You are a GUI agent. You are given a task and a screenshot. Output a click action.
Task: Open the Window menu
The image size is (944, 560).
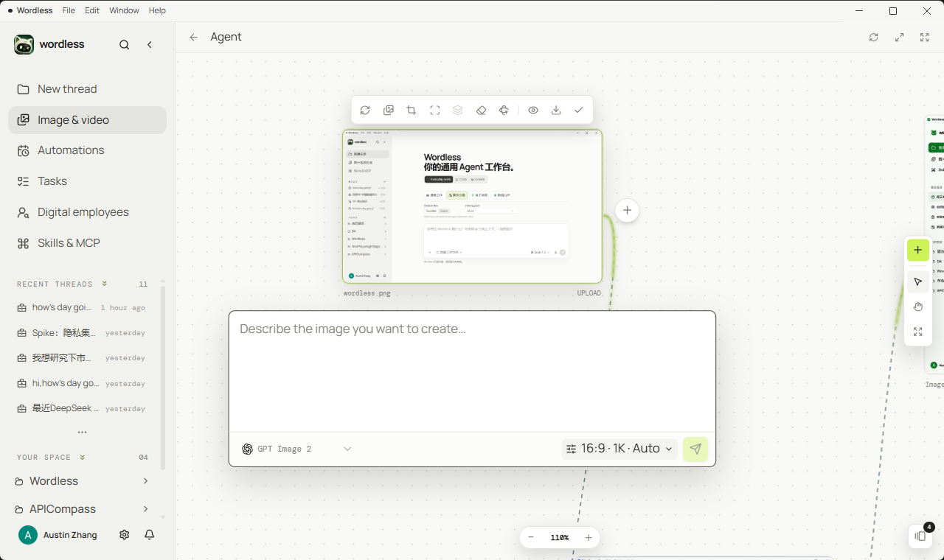coord(124,11)
